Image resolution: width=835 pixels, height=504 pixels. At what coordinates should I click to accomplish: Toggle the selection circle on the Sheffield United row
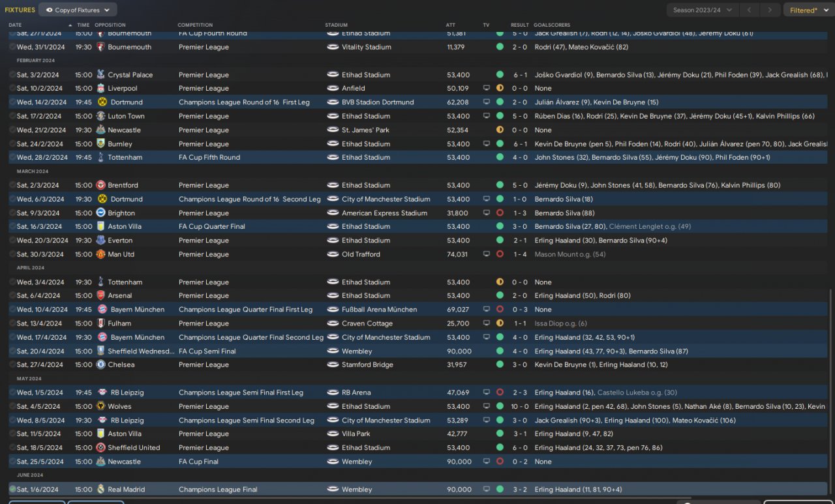click(x=12, y=448)
